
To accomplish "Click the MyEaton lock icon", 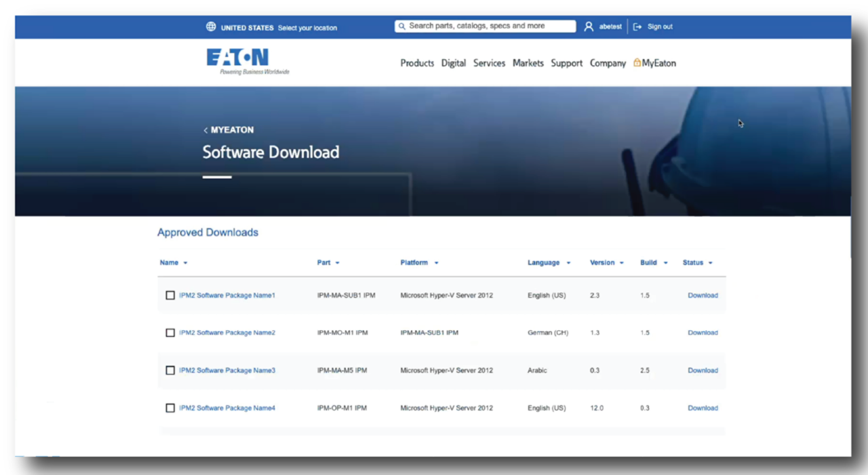I will (637, 63).
